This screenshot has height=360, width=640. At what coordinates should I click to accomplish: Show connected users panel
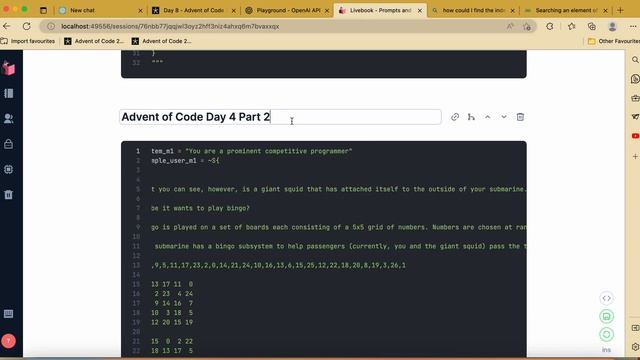point(9,119)
